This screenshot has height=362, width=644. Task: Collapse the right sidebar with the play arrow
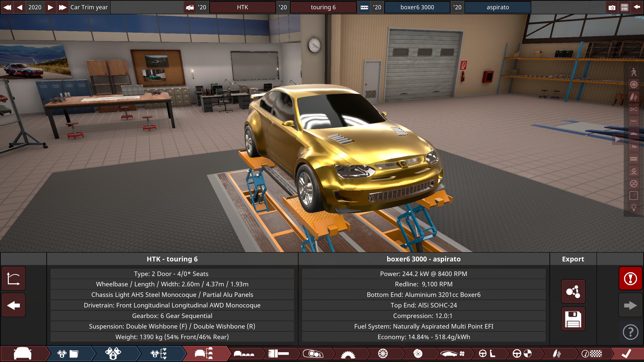pyautogui.click(x=618, y=140)
